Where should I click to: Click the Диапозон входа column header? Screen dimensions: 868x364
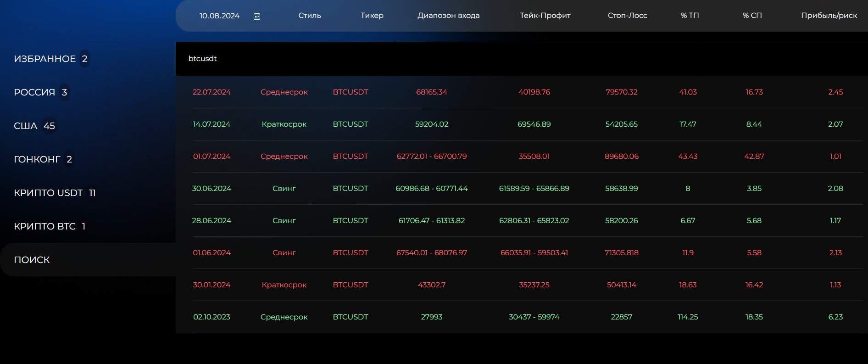click(448, 16)
